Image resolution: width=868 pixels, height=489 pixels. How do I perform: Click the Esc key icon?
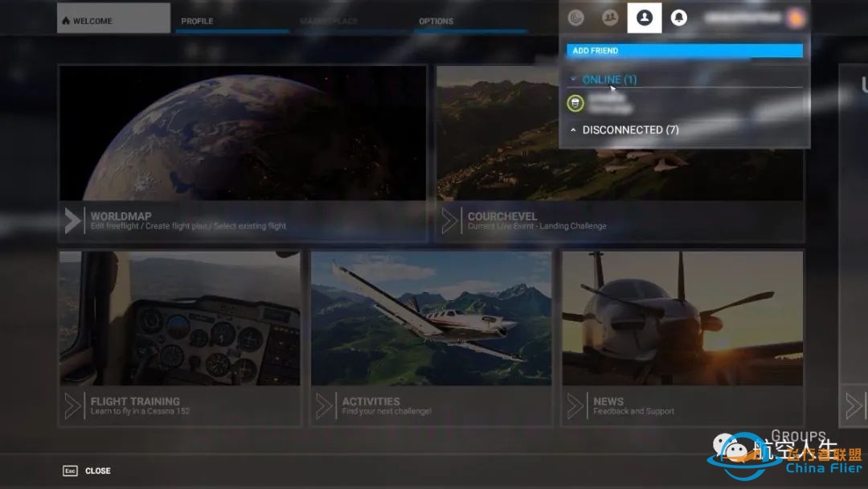(x=70, y=471)
